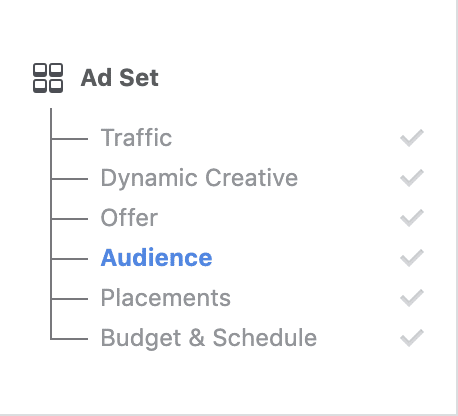
Task: Click the branch connector leading to Offer
Action: coord(69,219)
